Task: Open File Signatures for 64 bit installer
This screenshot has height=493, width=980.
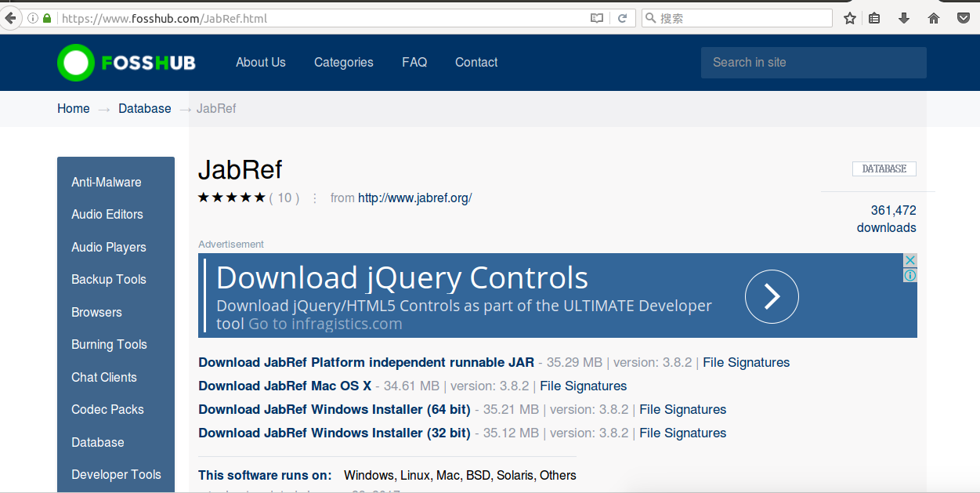Action: (683, 410)
